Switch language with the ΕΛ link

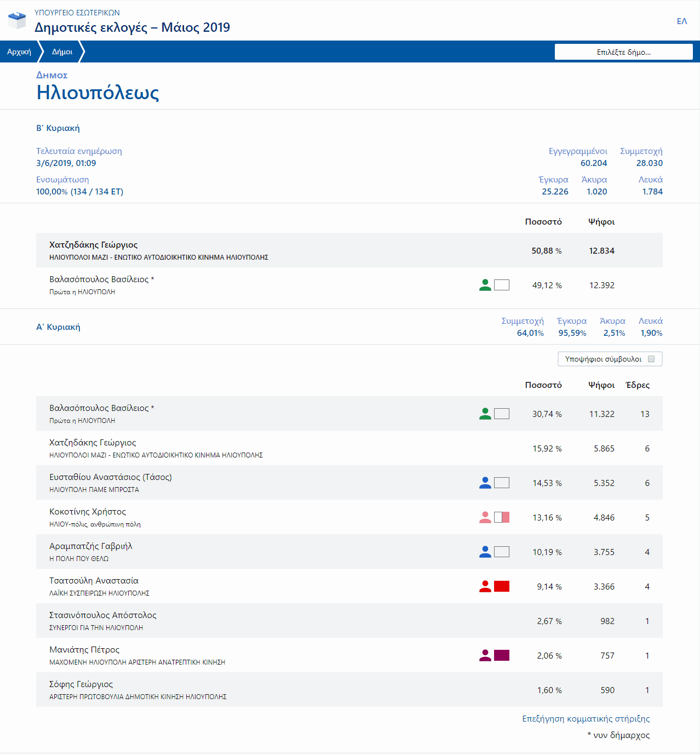681,21
